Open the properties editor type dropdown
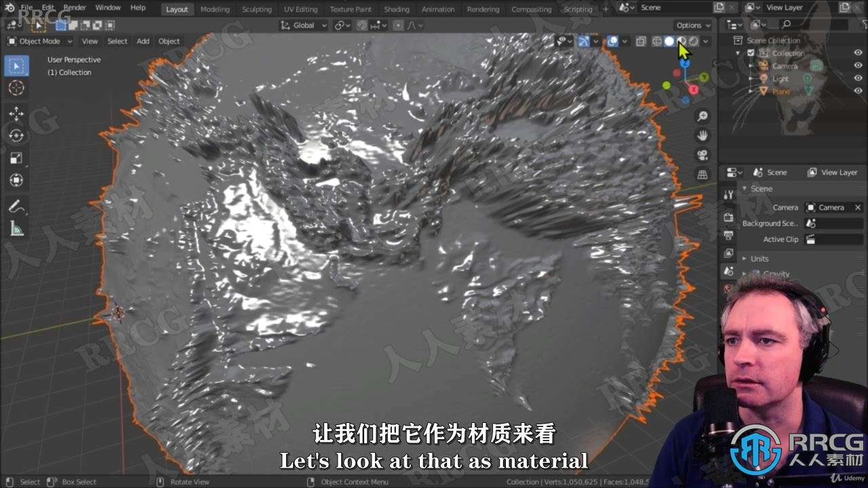The image size is (868, 488). point(734,172)
